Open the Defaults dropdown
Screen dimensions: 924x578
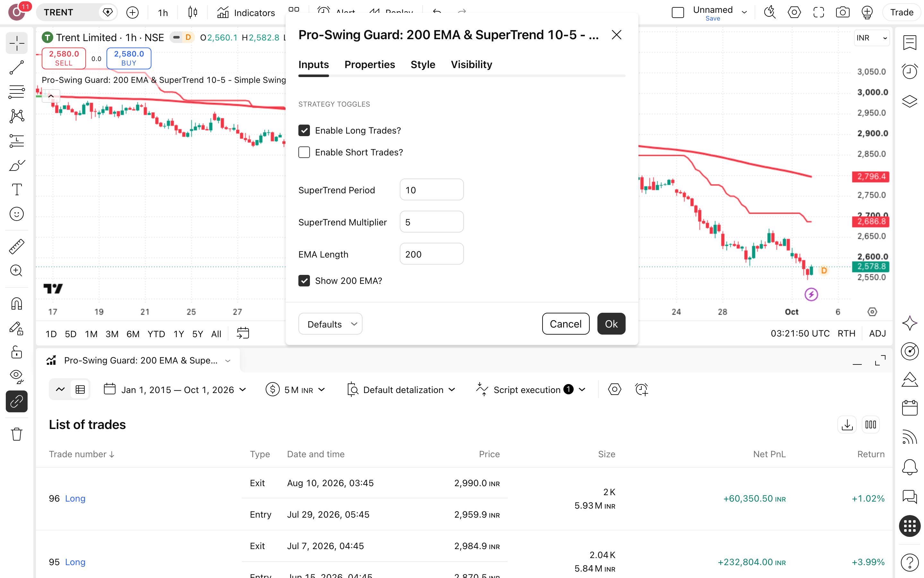[330, 324]
